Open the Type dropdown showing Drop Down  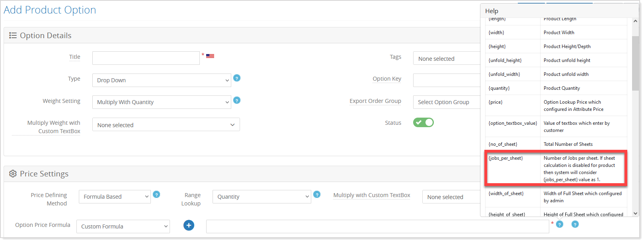(x=161, y=80)
